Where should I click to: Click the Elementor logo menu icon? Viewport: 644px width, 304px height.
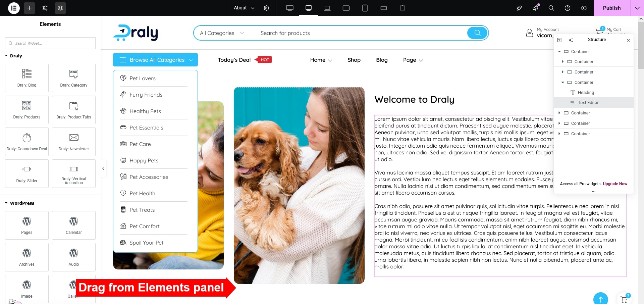[14, 8]
